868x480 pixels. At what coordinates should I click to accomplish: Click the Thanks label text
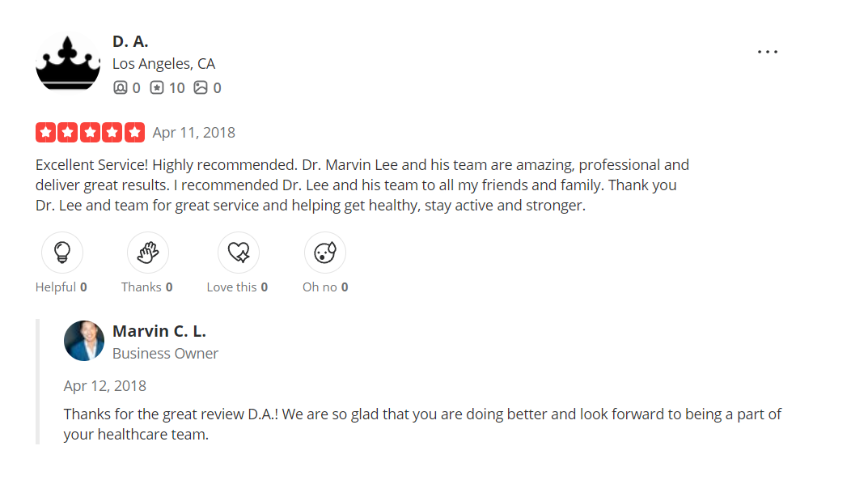point(142,287)
